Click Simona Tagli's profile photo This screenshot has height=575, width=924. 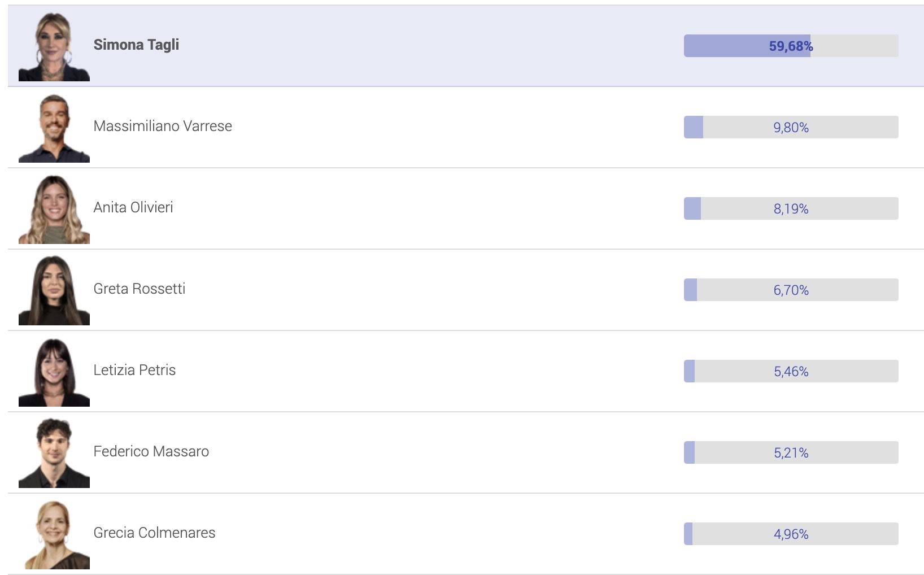[54, 46]
